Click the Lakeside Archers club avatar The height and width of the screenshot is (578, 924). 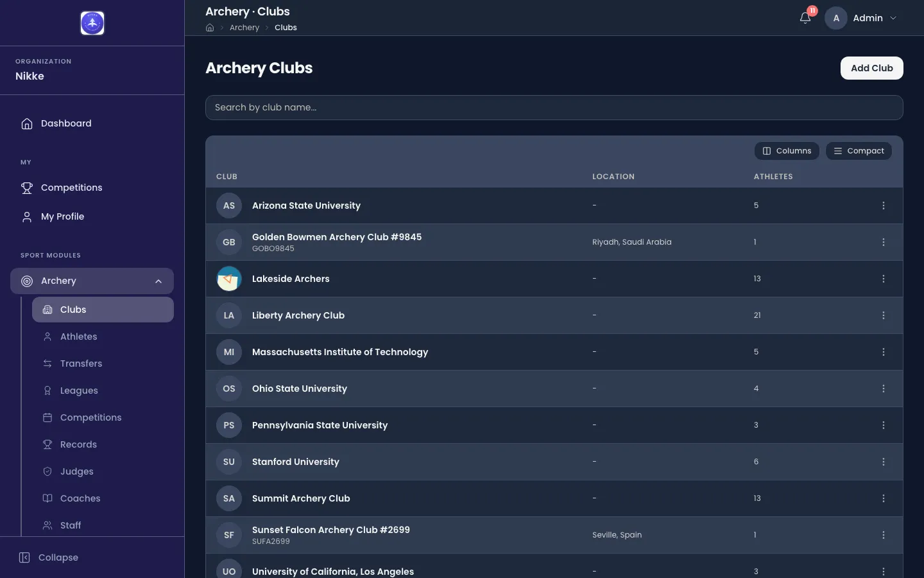coord(229,279)
